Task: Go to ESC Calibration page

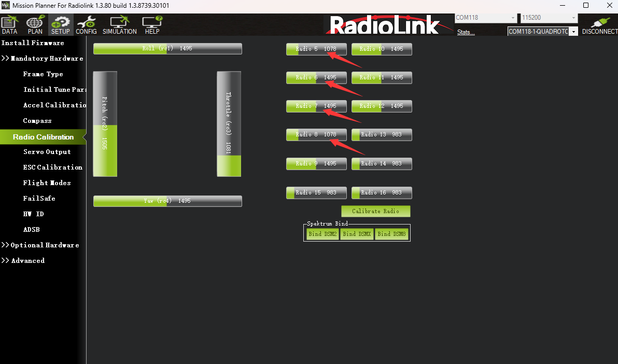Action: tap(52, 167)
